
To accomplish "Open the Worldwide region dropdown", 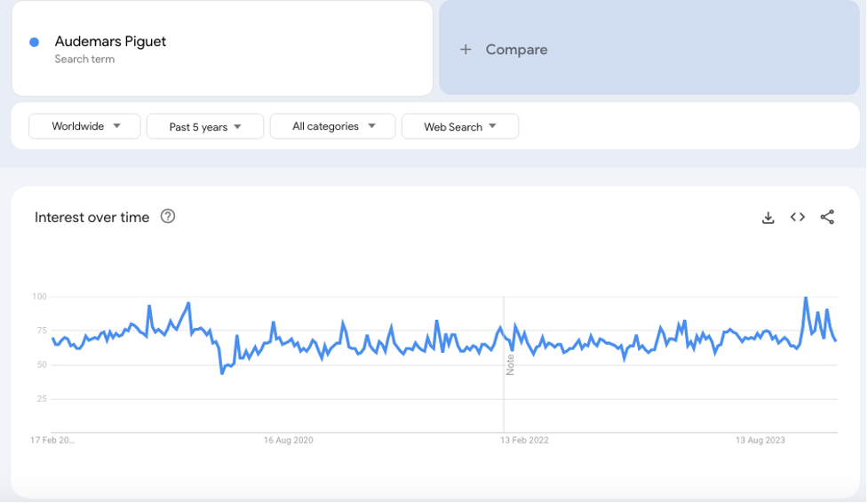I will point(84,126).
